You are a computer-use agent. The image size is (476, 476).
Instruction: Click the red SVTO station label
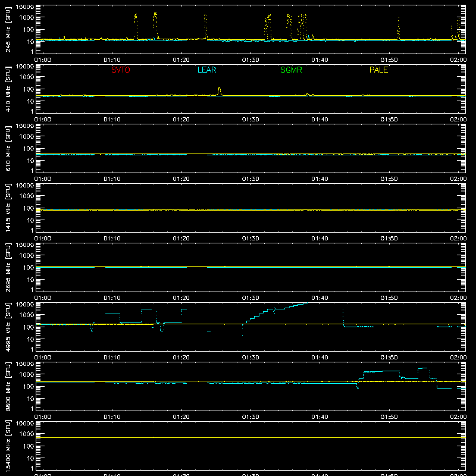(121, 70)
